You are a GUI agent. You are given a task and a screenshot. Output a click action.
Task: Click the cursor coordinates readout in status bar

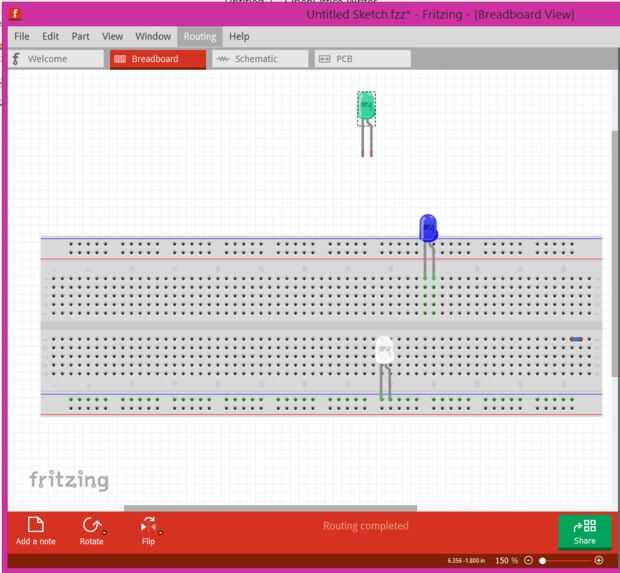tap(466, 560)
